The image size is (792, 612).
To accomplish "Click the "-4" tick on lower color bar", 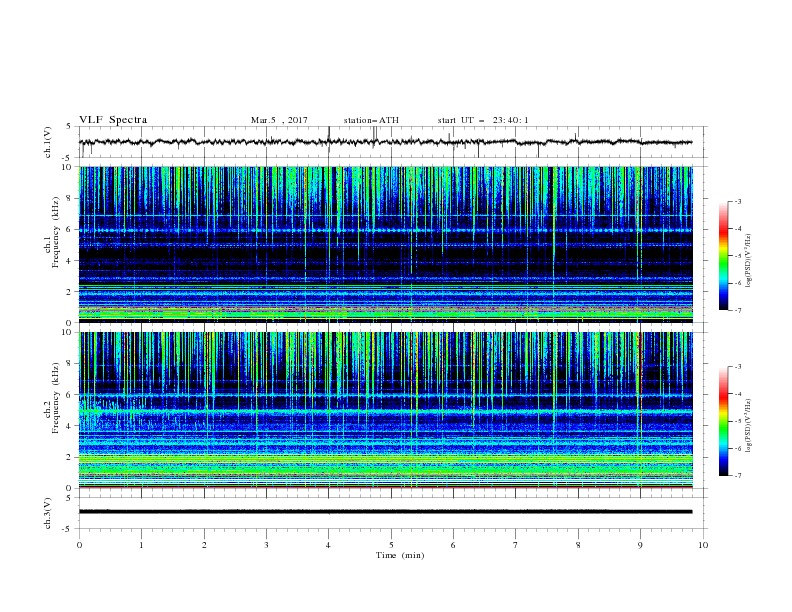I will [x=738, y=394].
